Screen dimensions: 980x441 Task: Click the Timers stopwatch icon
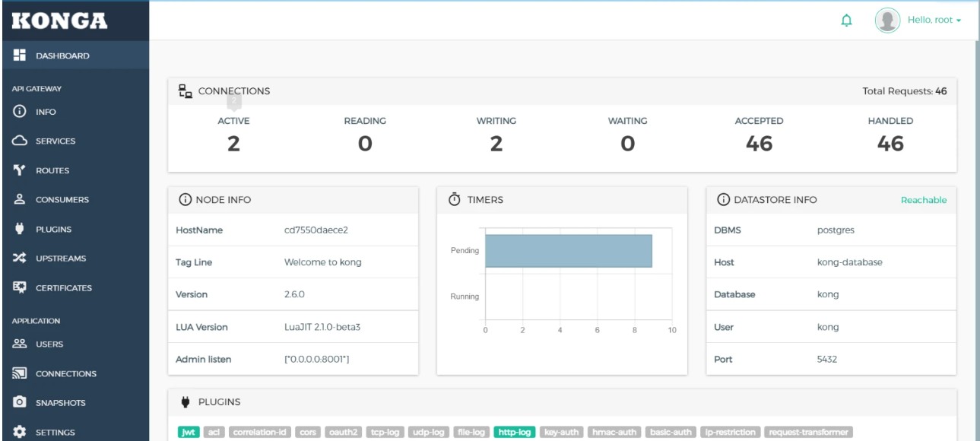point(455,199)
